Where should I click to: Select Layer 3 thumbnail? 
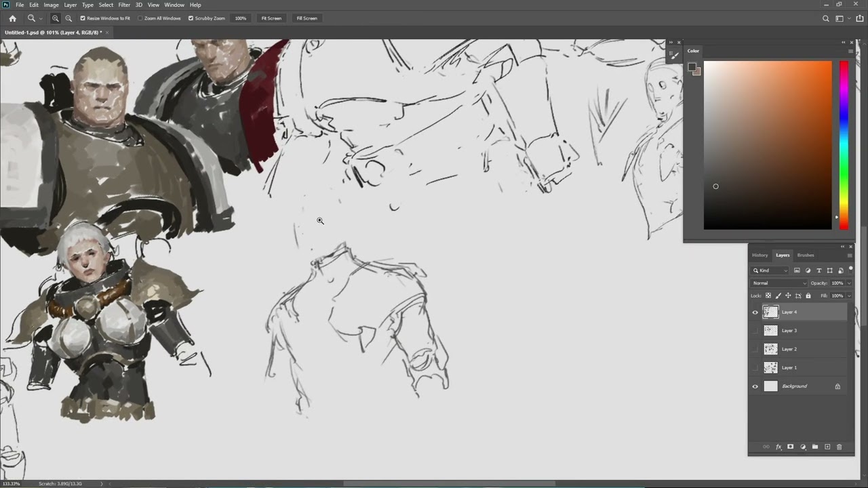(770, 331)
